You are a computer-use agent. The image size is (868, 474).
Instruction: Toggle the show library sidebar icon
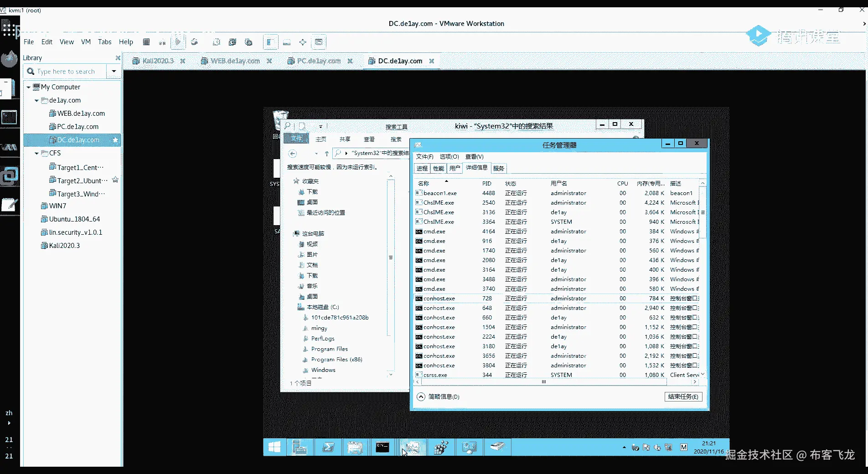(270, 42)
